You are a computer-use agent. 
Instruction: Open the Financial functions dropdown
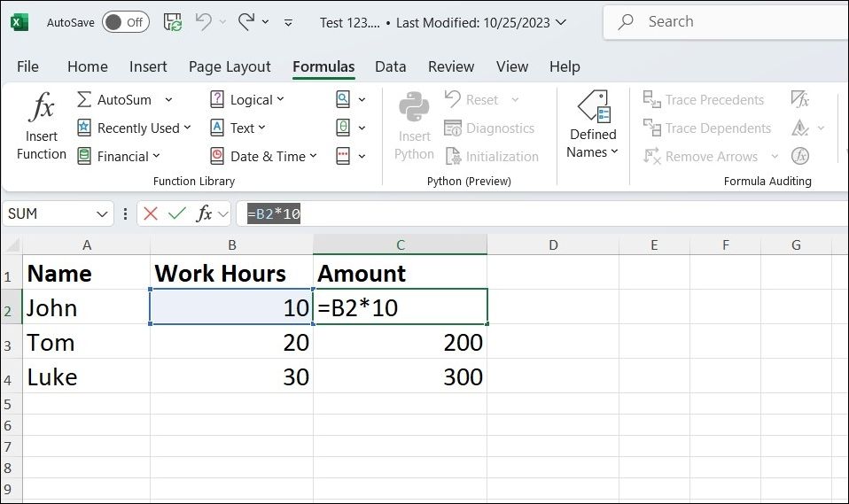point(119,157)
